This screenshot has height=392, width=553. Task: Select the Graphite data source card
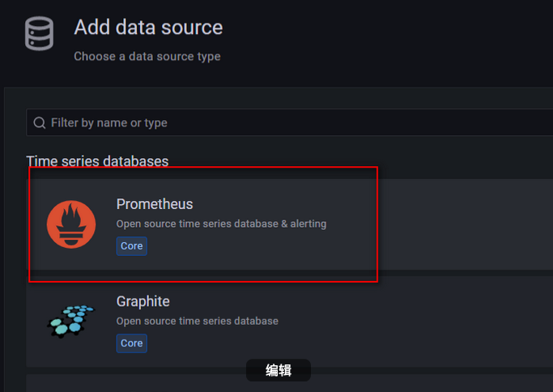click(290, 322)
